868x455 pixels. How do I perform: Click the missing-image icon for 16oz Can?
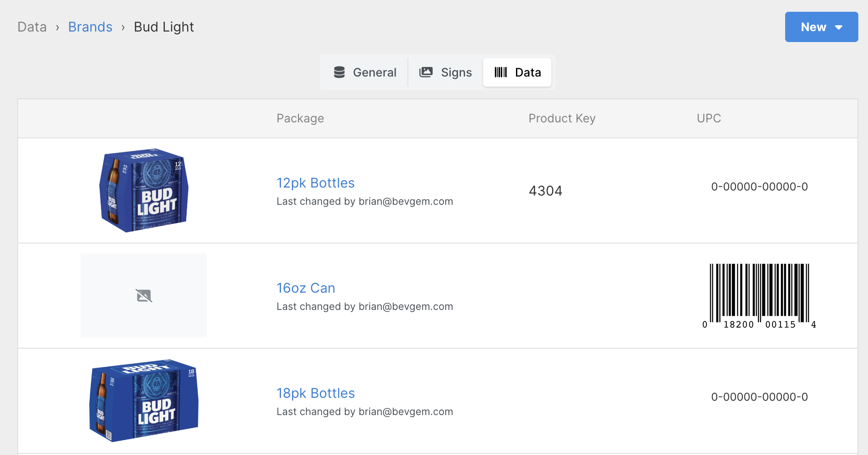point(144,296)
